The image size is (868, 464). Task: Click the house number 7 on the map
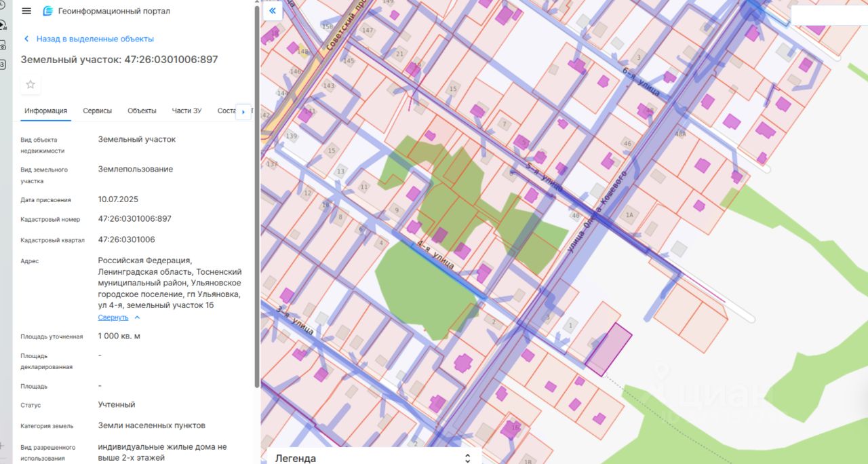(504, 124)
